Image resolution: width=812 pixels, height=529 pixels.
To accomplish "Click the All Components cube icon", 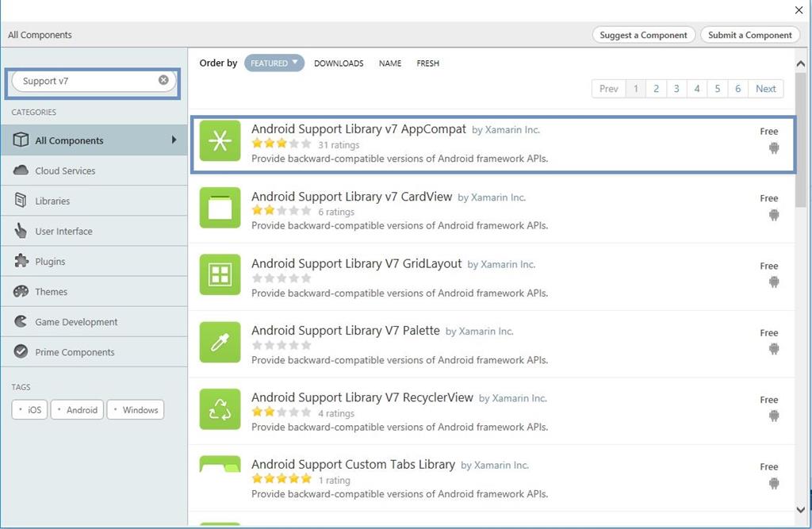I will tap(21, 140).
